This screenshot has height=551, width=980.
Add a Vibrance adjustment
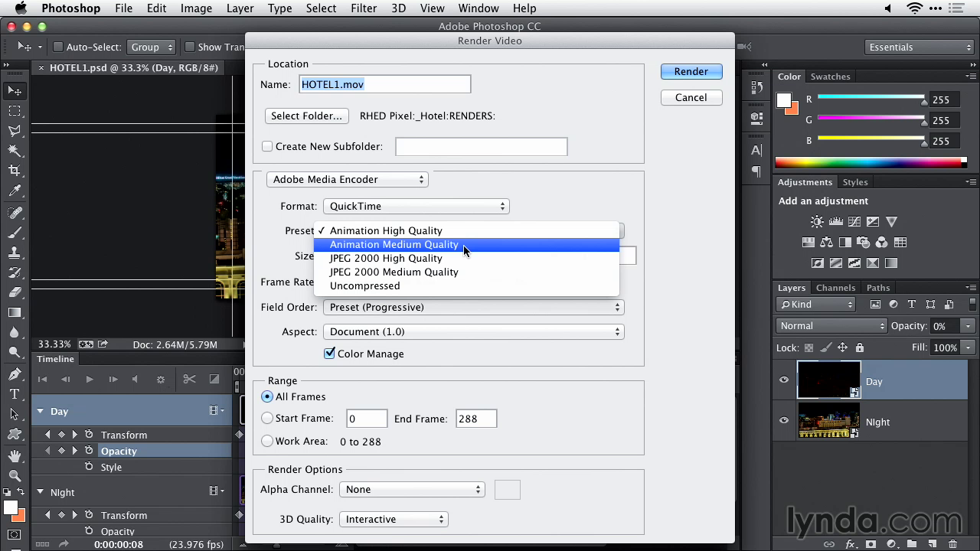pos(890,222)
